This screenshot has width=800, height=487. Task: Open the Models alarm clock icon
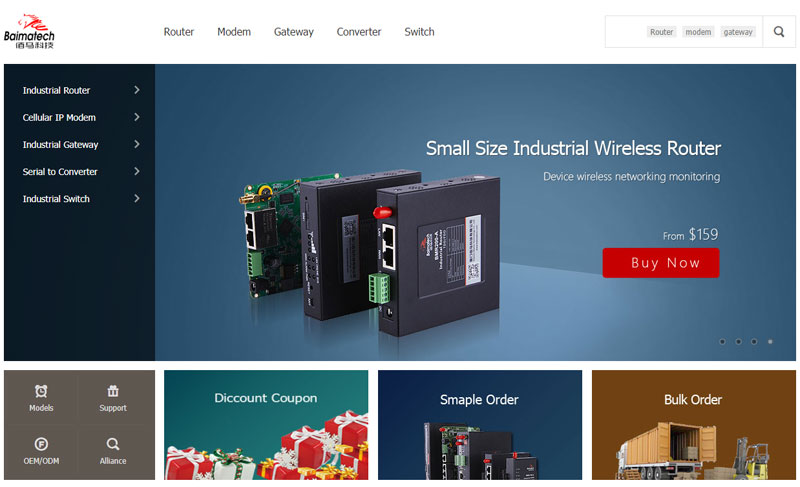[x=41, y=391]
